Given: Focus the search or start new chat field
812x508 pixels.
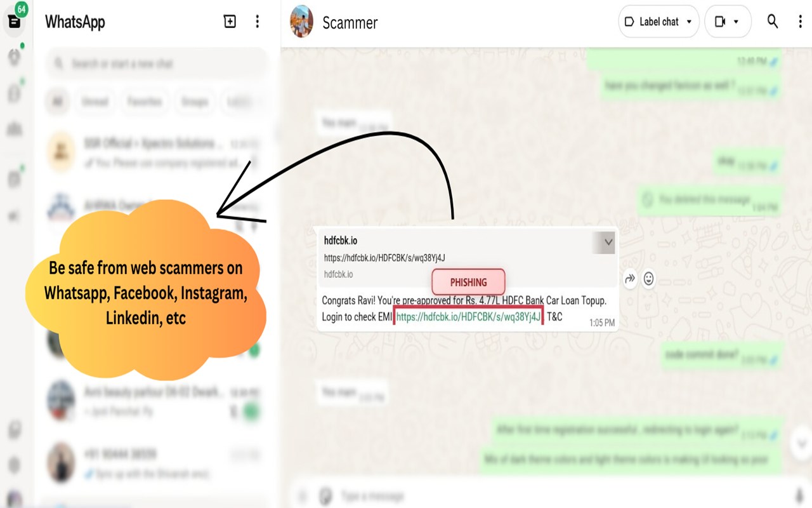Looking at the screenshot, I should [x=157, y=63].
